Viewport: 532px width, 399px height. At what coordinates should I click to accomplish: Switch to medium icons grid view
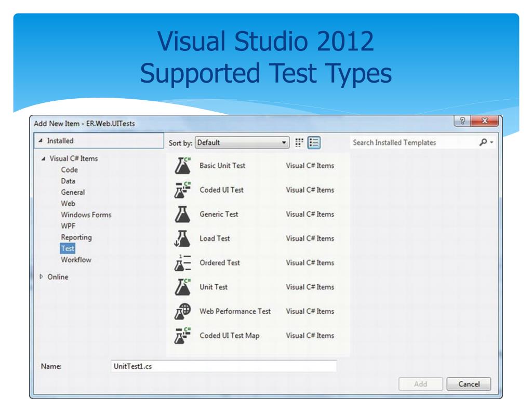[x=299, y=142]
